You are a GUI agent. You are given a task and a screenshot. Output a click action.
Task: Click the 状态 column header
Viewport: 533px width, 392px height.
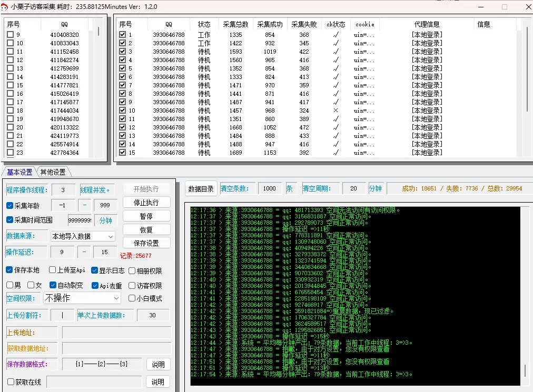[x=204, y=24]
